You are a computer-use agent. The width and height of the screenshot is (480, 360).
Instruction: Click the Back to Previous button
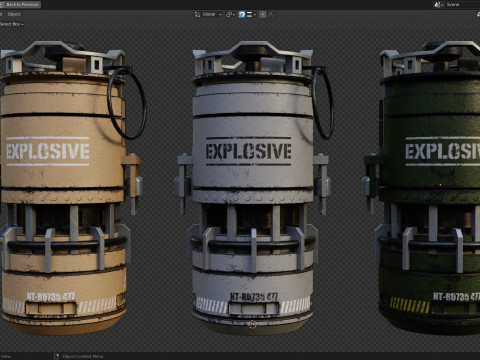(20, 5)
